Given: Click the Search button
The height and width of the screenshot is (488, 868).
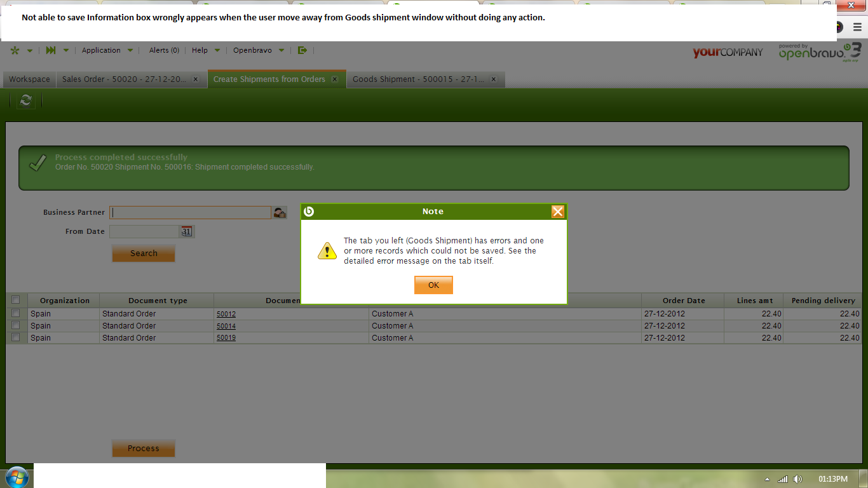Looking at the screenshot, I should pos(144,254).
